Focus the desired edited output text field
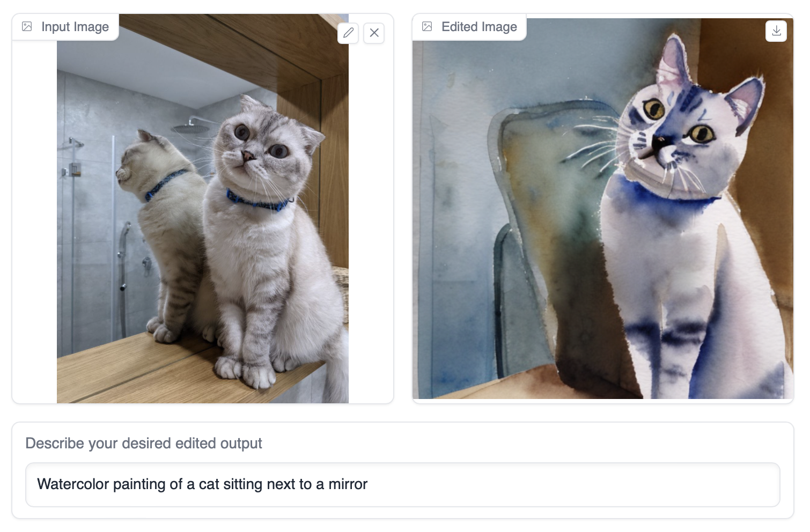Image resolution: width=810 pixels, height=532 pixels. [402, 484]
